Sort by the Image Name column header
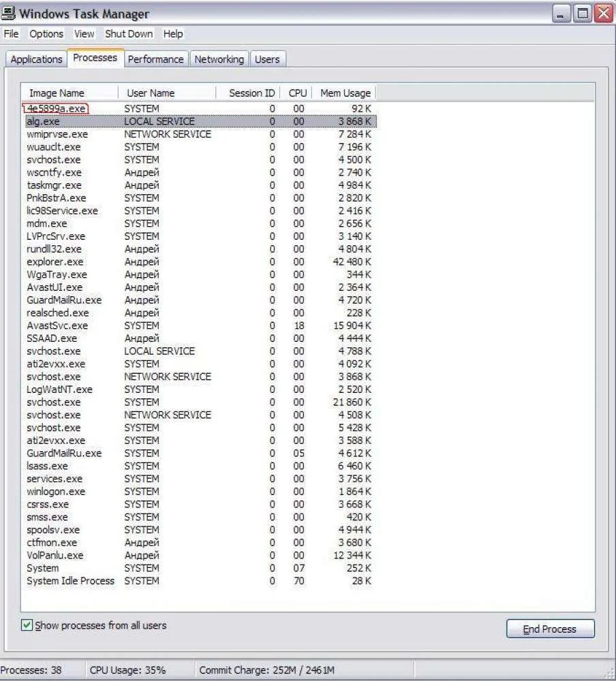Image resolution: width=616 pixels, height=681 pixels. click(70, 93)
